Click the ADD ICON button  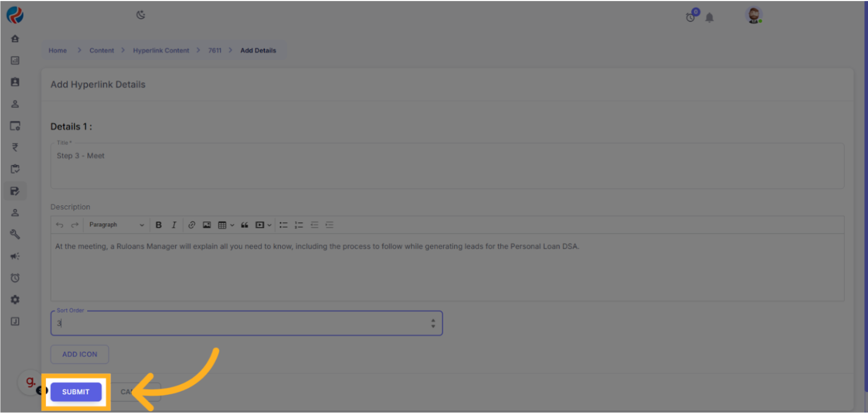click(79, 354)
